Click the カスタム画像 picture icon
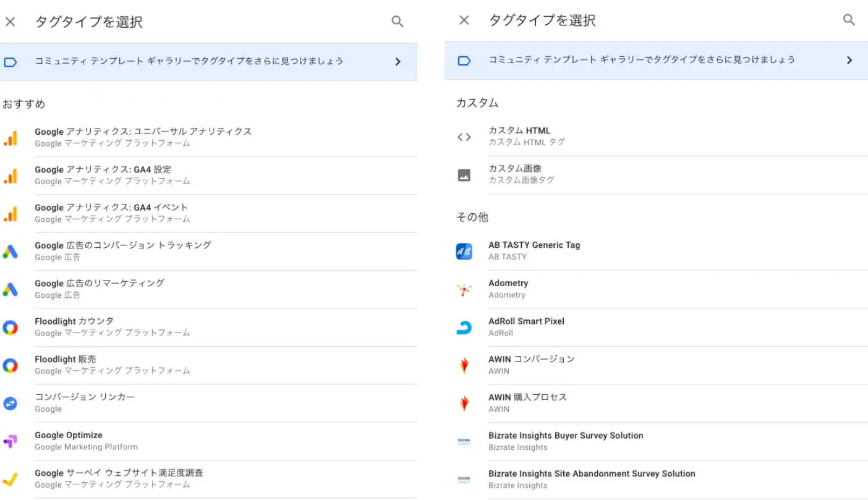 pyautogui.click(x=464, y=175)
